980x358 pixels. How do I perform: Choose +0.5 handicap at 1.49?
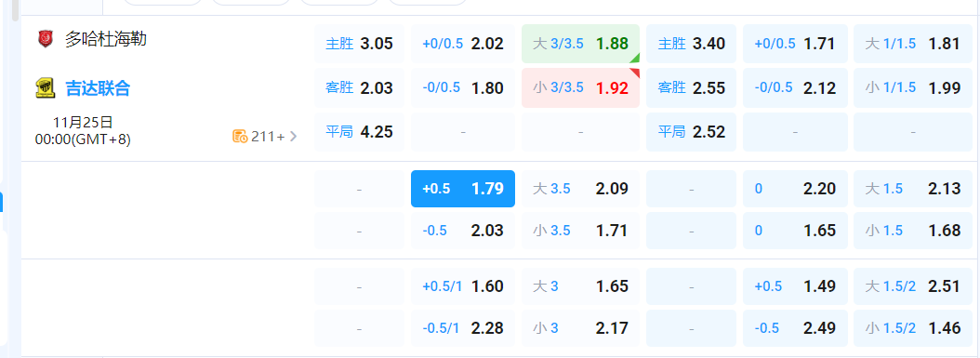click(795, 286)
